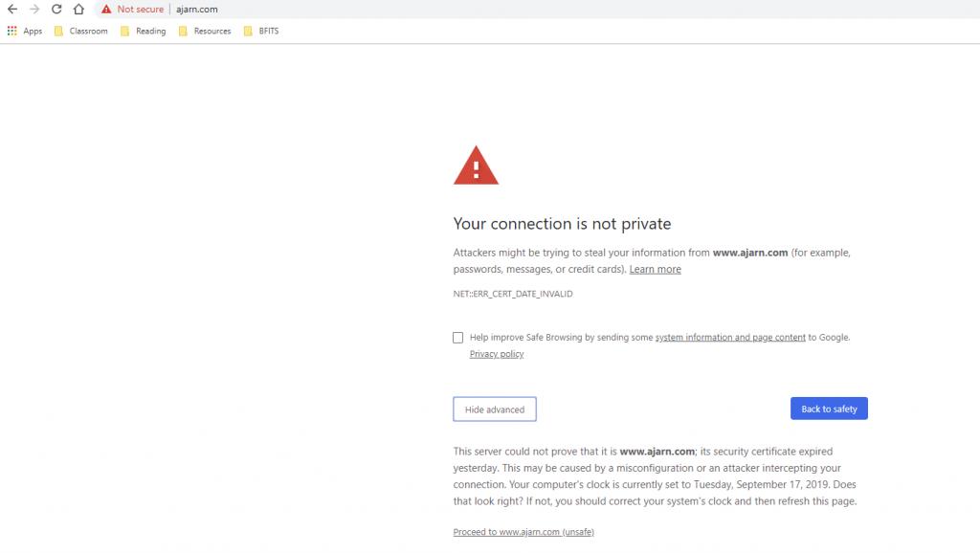Click the Your connection is not private heading
Image resolution: width=980 pixels, height=553 pixels.
562,224
